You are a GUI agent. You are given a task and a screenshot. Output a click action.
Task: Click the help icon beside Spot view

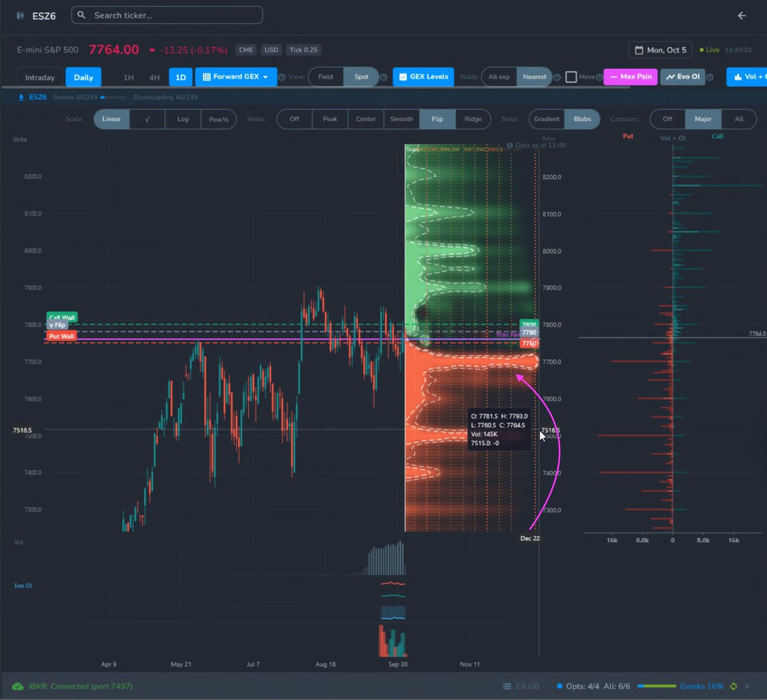click(x=383, y=77)
